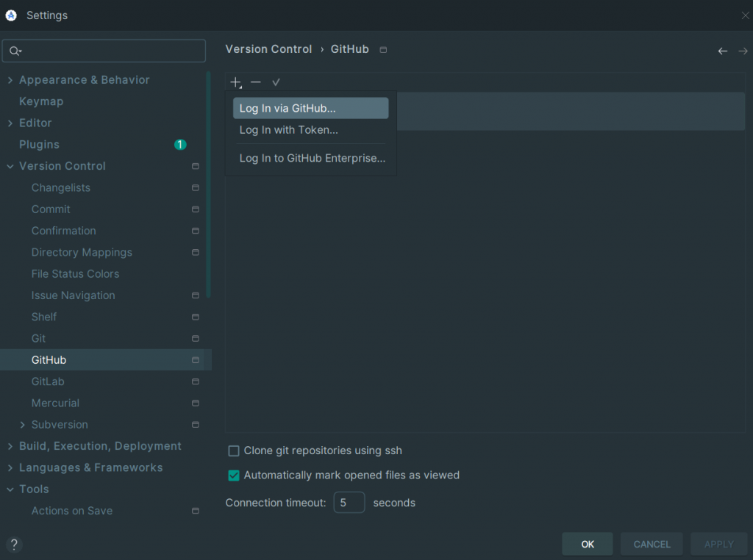Click project icon beside Version Control row
Image resolution: width=753 pixels, height=560 pixels.
[196, 166]
